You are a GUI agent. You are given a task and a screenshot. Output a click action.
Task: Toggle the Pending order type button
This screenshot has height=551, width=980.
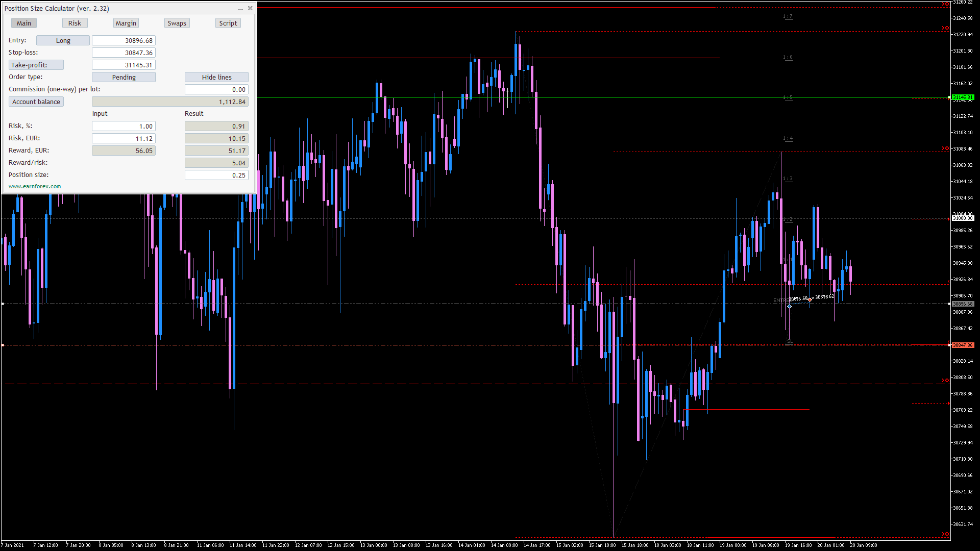pos(124,78)
